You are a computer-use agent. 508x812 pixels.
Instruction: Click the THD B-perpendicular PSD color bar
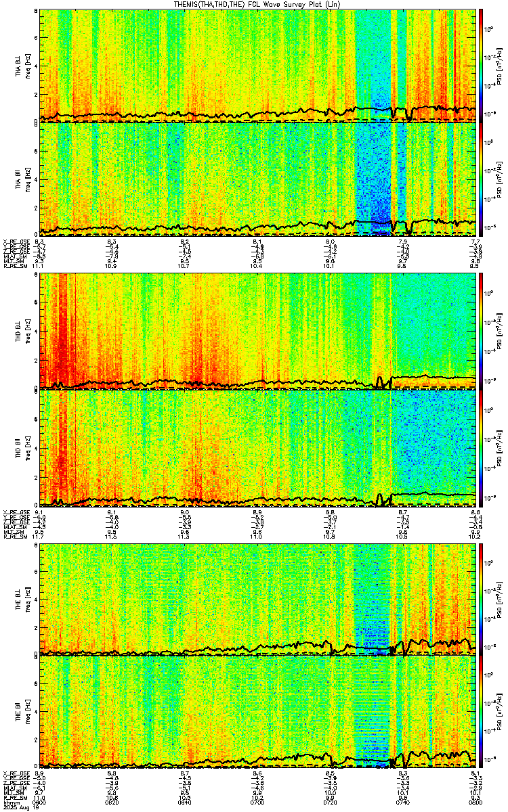coord(481,331)
